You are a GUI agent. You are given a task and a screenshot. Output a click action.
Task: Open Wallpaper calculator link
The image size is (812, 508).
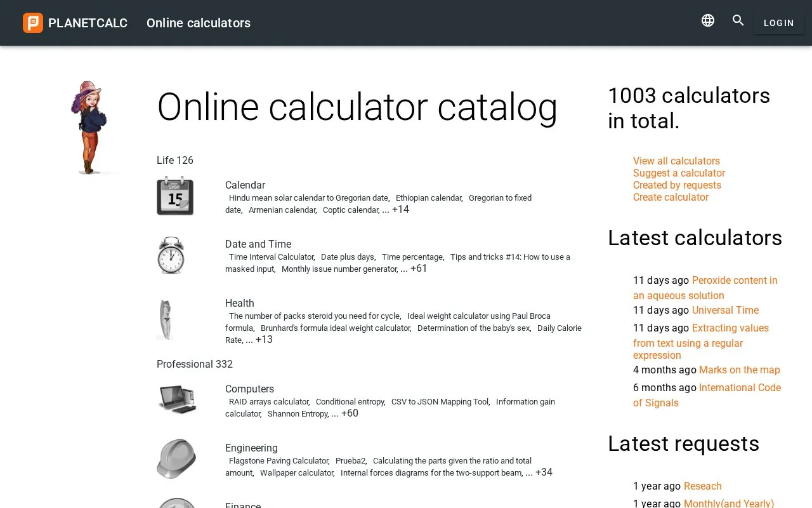(x=297, y=473)
